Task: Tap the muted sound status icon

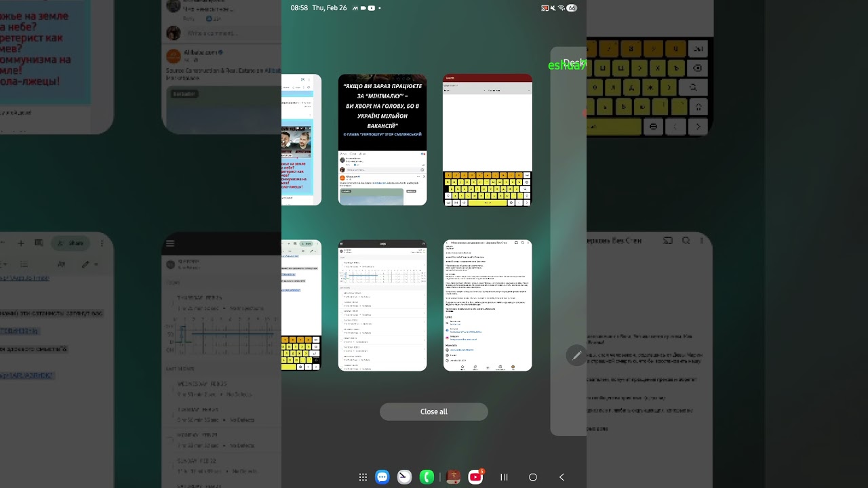Action: coord(553,8)
